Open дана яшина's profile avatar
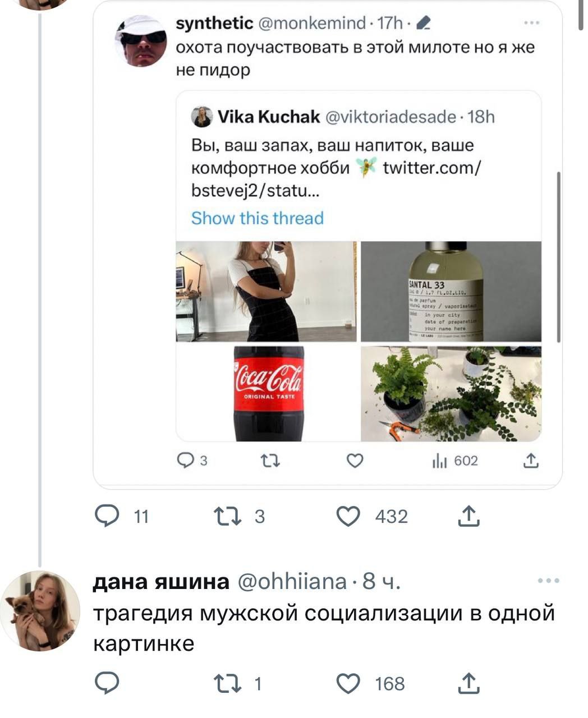The height and width of the screenshot is (718, 588). coord(39,611)
